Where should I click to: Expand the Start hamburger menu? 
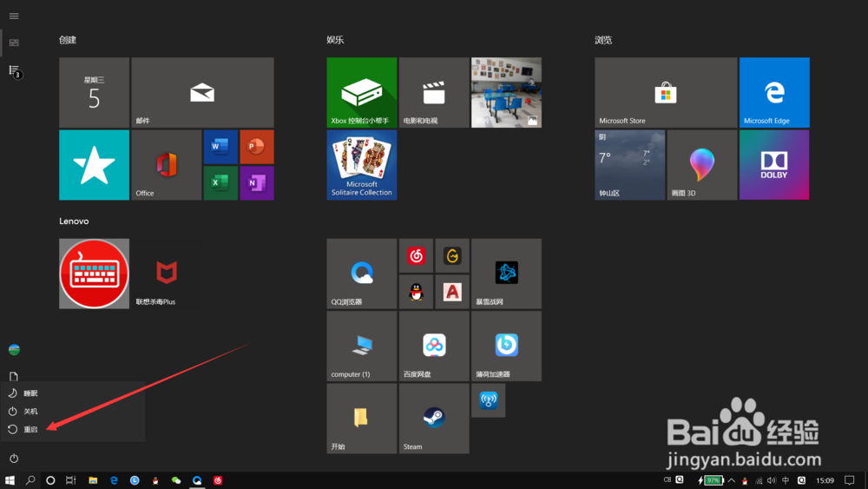click(x=14, y=16)
